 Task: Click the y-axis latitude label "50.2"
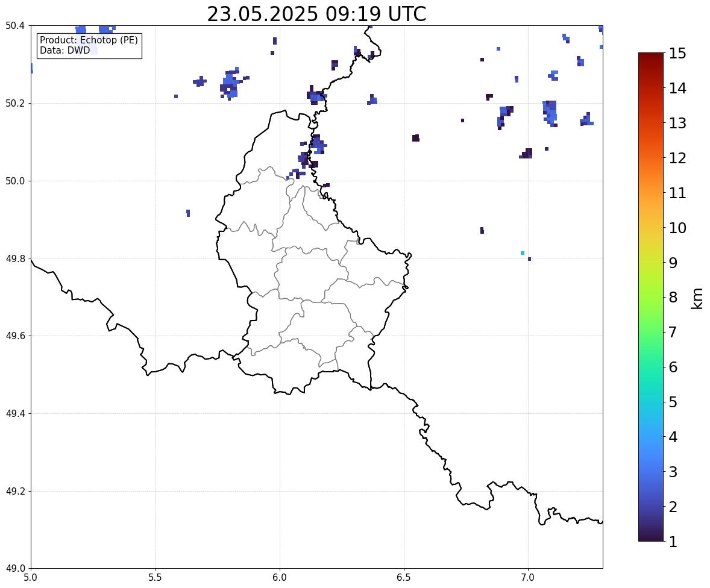point(14,103)
